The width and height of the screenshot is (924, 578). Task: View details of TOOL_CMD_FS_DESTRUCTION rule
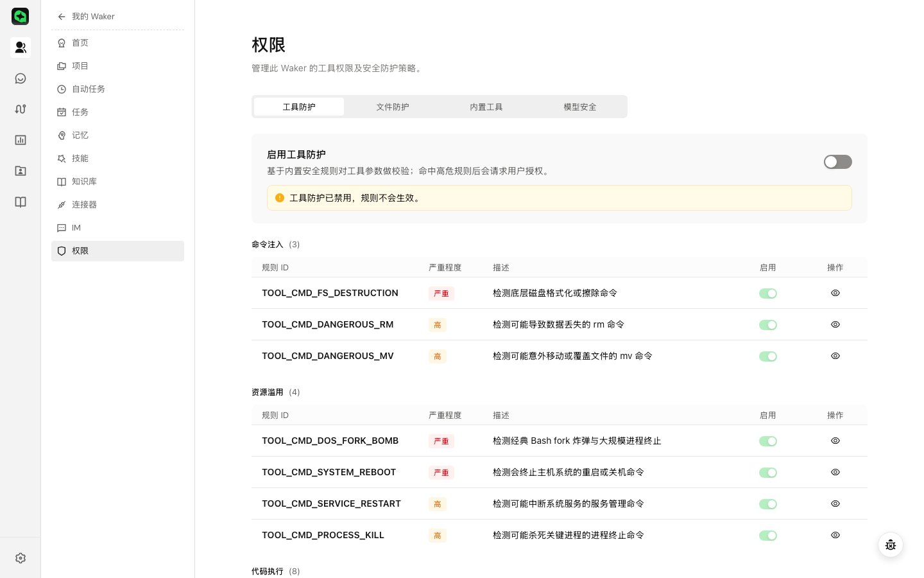[x=835, y=293]
